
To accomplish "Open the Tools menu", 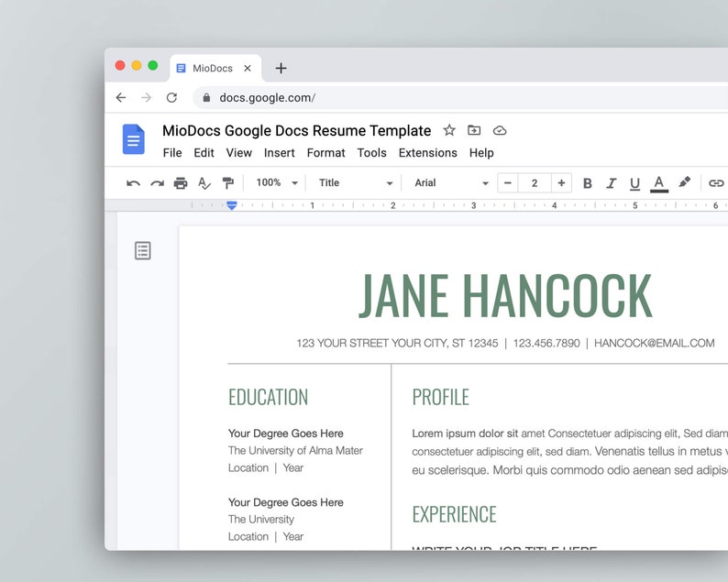I will tap(372, 153).
